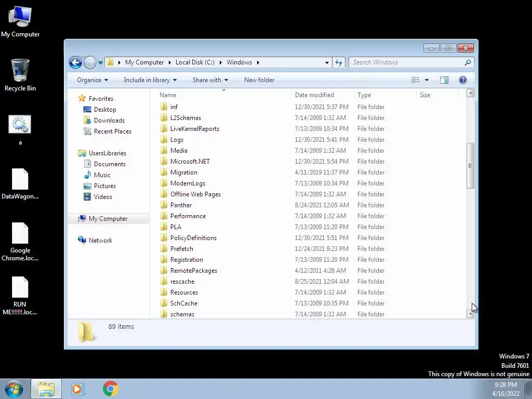The width and height of the screenshot is (532, 399).
Task: Select Documents library
Action: [110, 164]
